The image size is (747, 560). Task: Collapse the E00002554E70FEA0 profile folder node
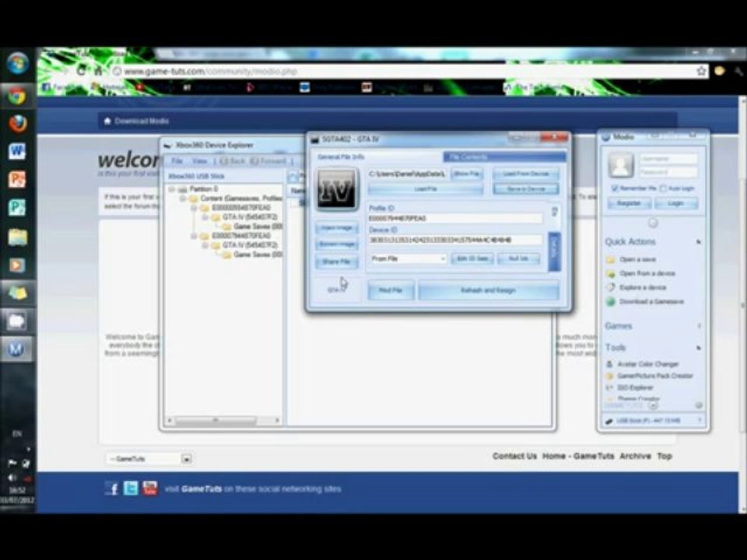pos(194,208)
